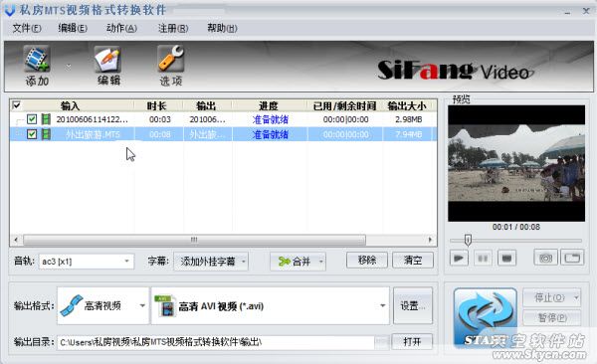Click the stop preview playback button
The height and width of the screenshot is (364, 597).
point(506,259)
